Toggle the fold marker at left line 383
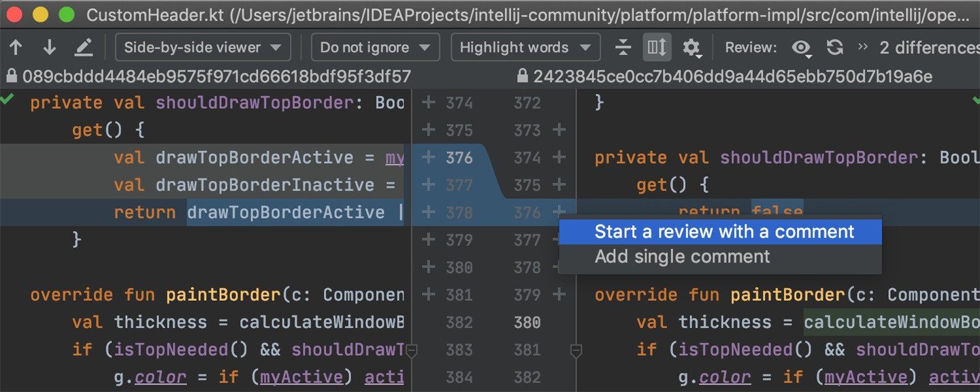980x392 pixels. (411, 350)
